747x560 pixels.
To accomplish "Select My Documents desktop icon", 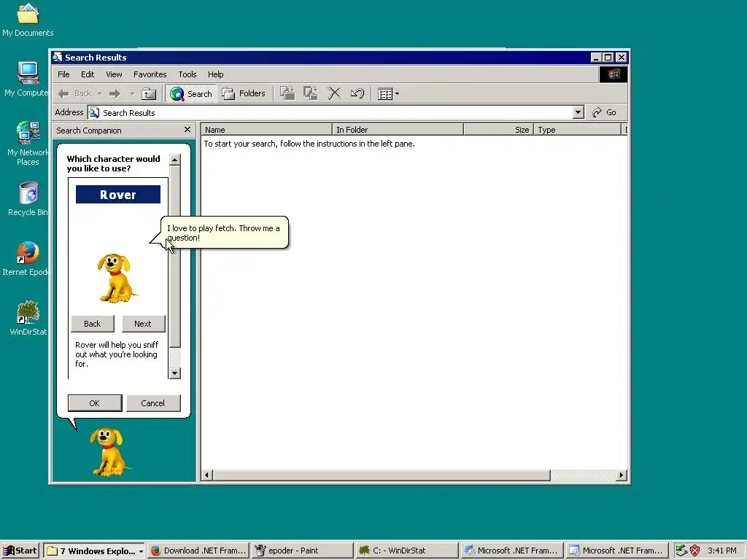I will click(28, 21).
